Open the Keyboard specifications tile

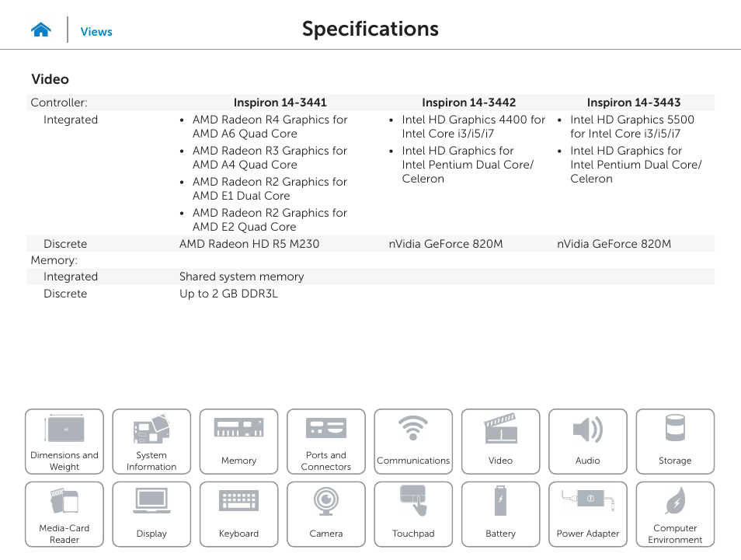(238, 514)
